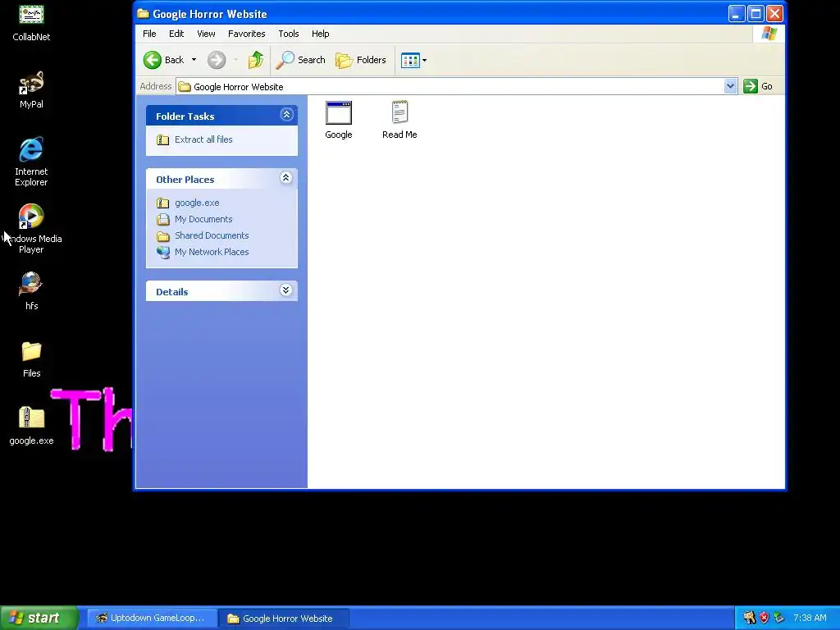This screenshot has height=630, width=840.
Task: Click the Folder Tasks header text
Action: 185,116
